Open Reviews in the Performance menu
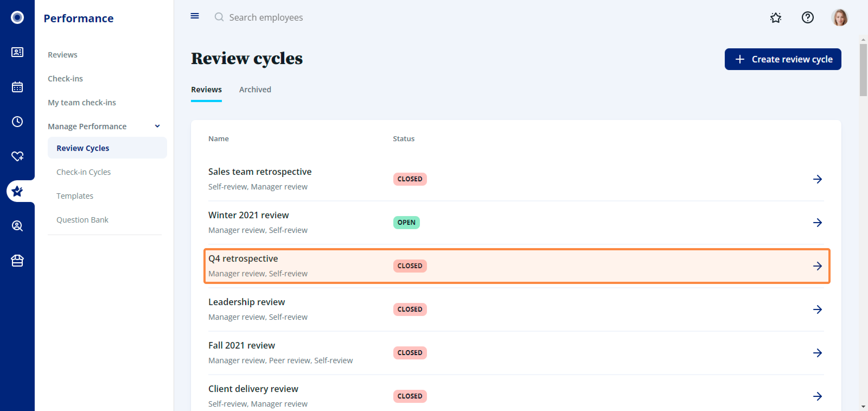 click(x=62, y=55)
